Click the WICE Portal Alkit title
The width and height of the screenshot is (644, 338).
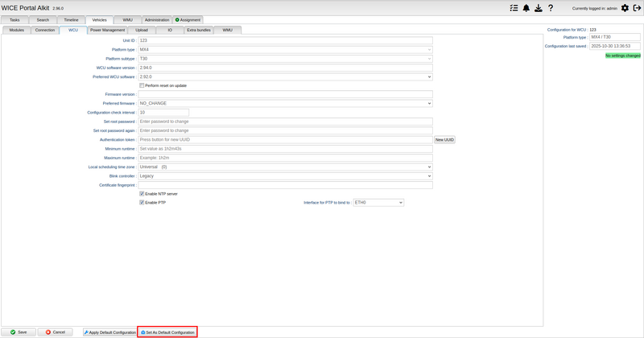[x=25, y=8]
